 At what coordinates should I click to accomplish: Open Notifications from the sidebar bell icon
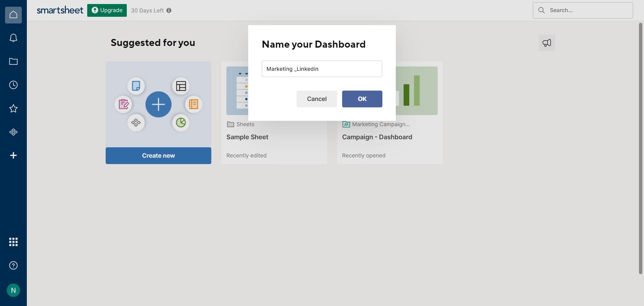point(13,38)
